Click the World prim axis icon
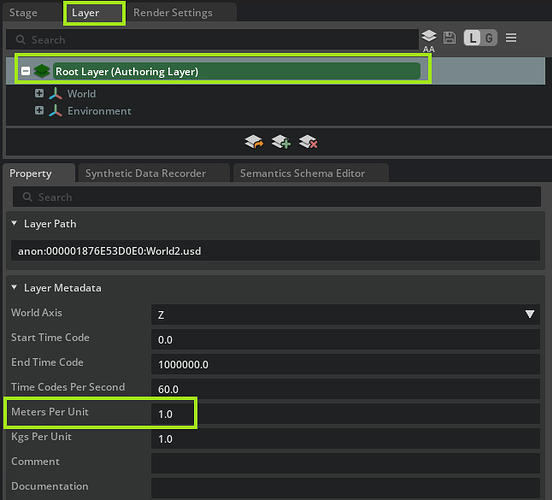 [x=55, y=93]
